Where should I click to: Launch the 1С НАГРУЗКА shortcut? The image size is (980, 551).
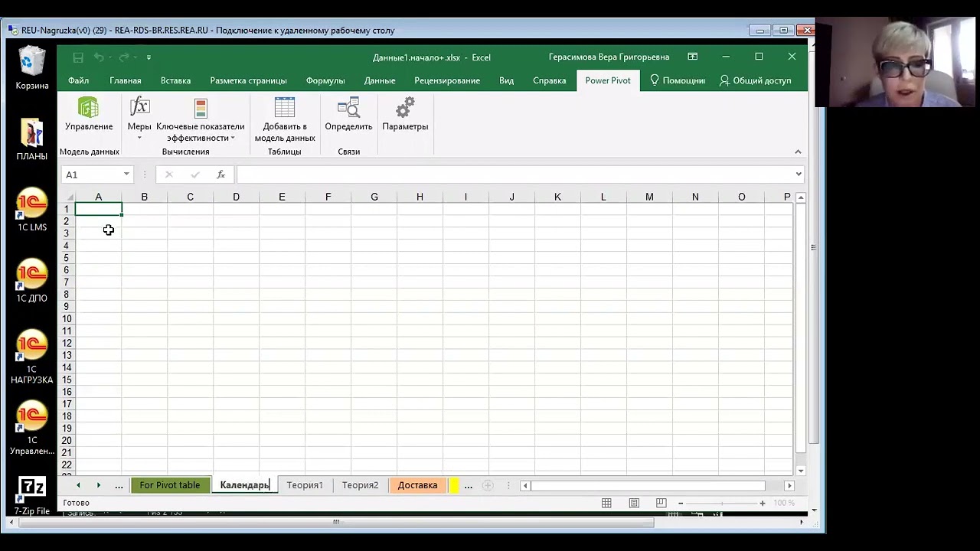(x=32, y=357)
